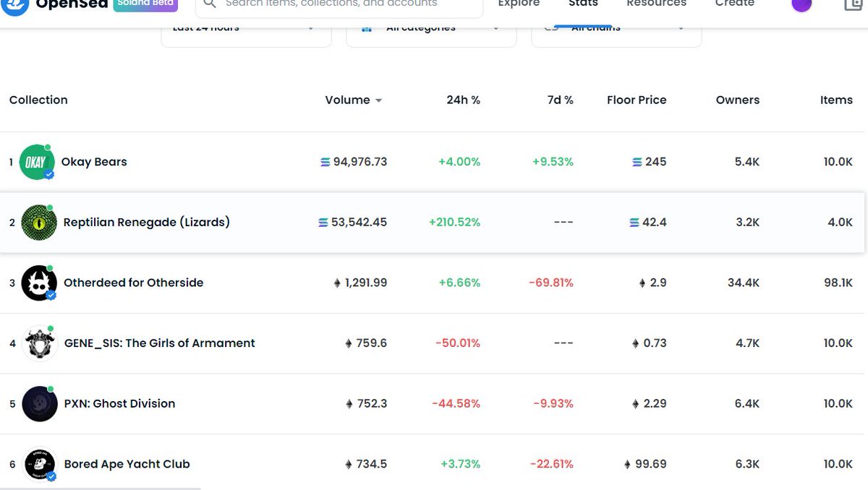Image resolution: width=868 pixels, height=490 pixels.
Task: Open PXN: Ghost Division collection link
Action: pyautogui.click(x=120, y=403)
